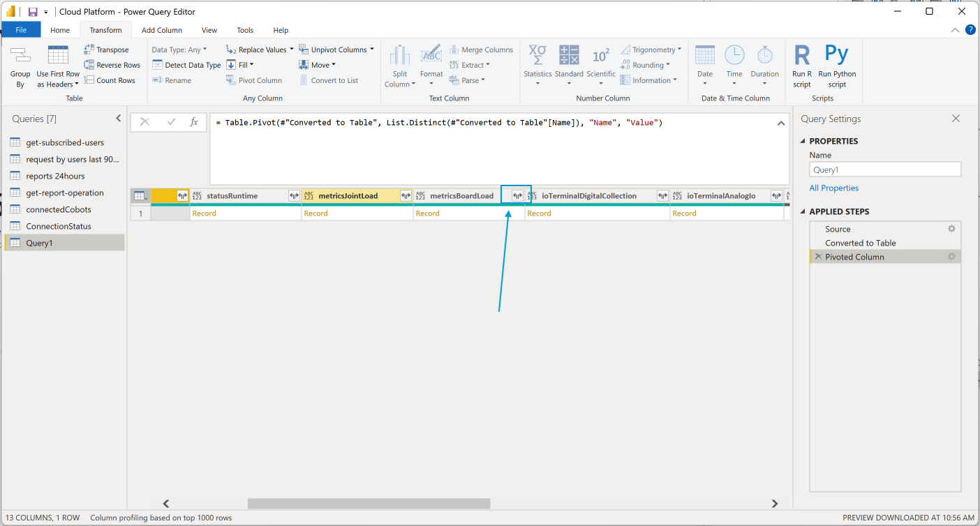The height and width of the screenshot is (526, 980).
Task: Click the fx icon to add a step
Action: click(x=193, y=121)
